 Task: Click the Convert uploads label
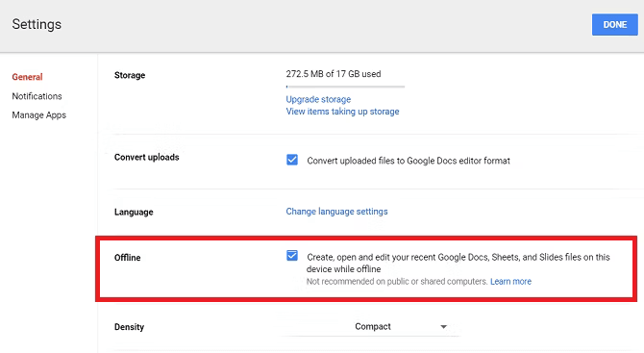point(147,158)
